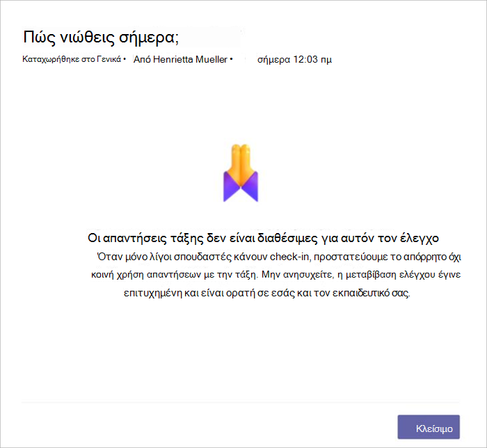This screenshot has height=448, width=487.
Task: Click 'Καταχωρήθηκε στο Γενικά' text
Action: coord(72,59)
